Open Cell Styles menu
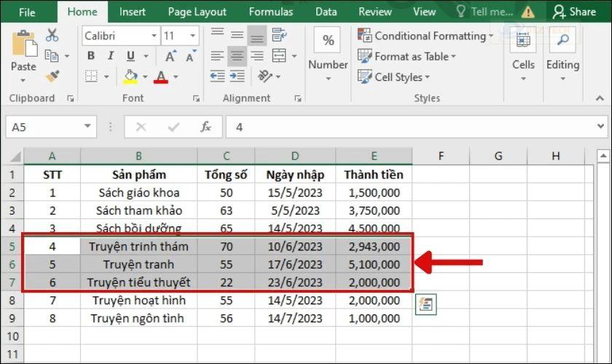This screenshot has height=364, width=612. tap(394, 77)
